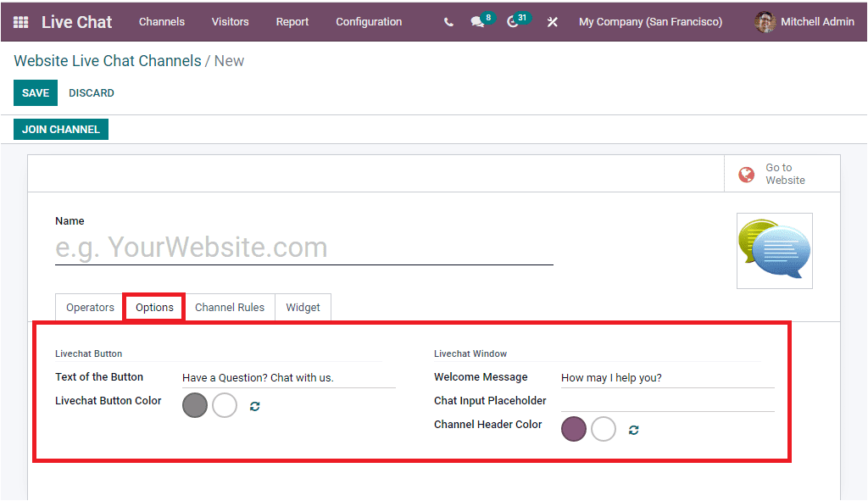
Task: Open the Configuration menu
Action: [x=369, y=22]
